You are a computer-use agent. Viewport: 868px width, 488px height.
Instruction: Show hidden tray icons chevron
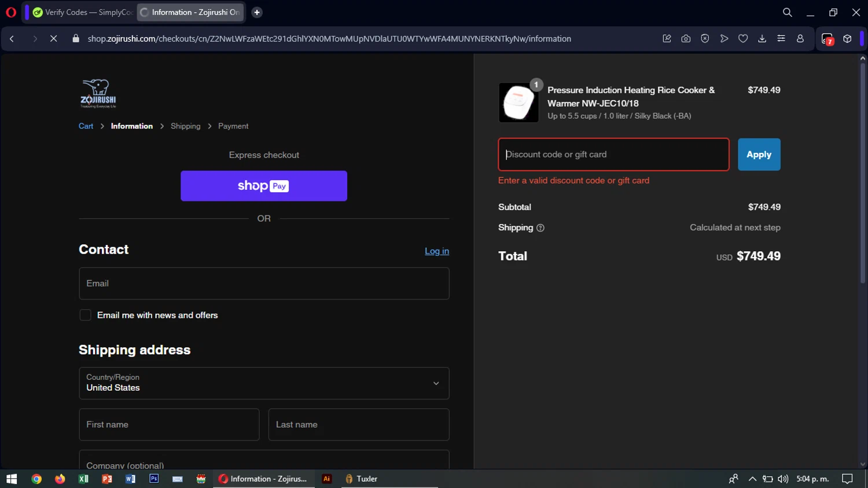coord(752,479)
